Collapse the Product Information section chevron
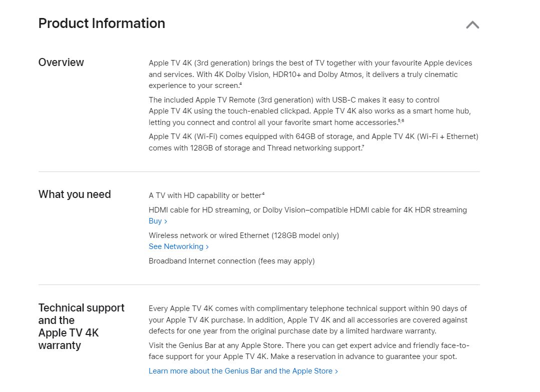Image resolution: width=540 pixels, height=392 pixels. coord(472,25)
